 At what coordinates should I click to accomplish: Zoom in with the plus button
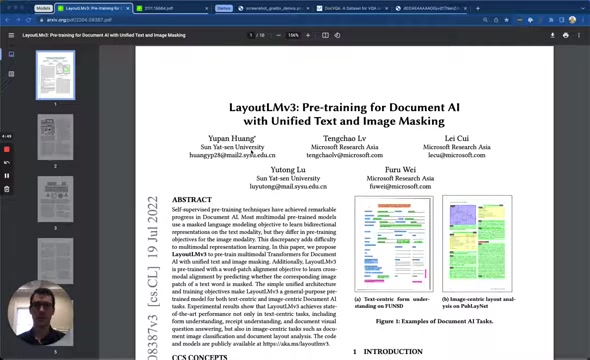[x=308, y=35]
